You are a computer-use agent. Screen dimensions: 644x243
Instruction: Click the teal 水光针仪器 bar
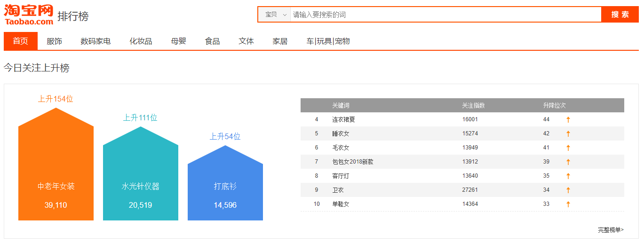[x=141, y=173]
